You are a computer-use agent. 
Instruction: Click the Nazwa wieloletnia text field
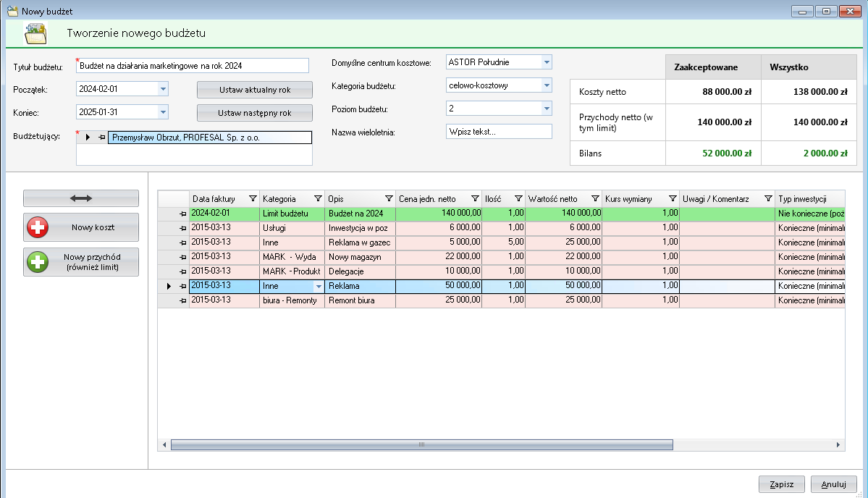click(x=499, y=132)
